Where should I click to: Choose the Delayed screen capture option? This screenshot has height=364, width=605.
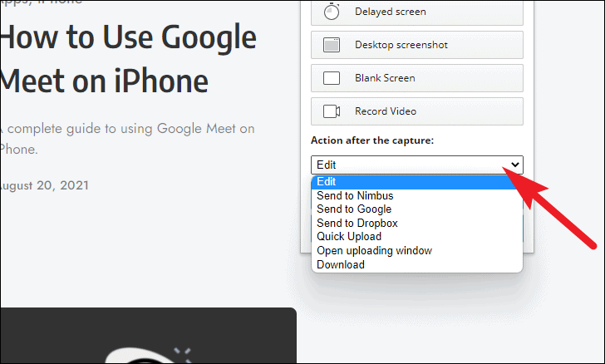417,12
